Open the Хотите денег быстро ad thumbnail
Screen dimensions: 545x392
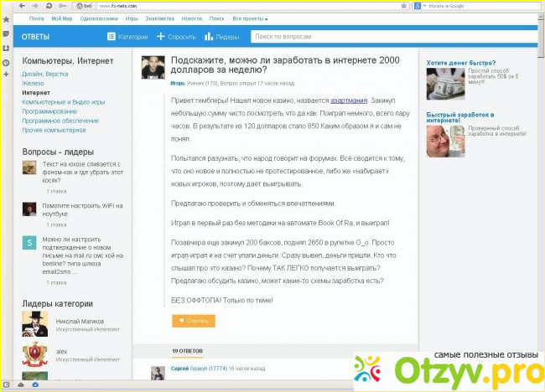pyautogui.click(x=444, y=85)
